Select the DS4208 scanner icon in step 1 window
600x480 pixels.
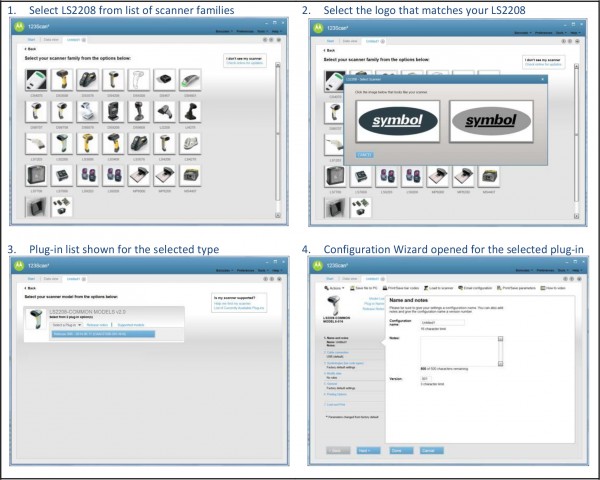coord(113,80)
